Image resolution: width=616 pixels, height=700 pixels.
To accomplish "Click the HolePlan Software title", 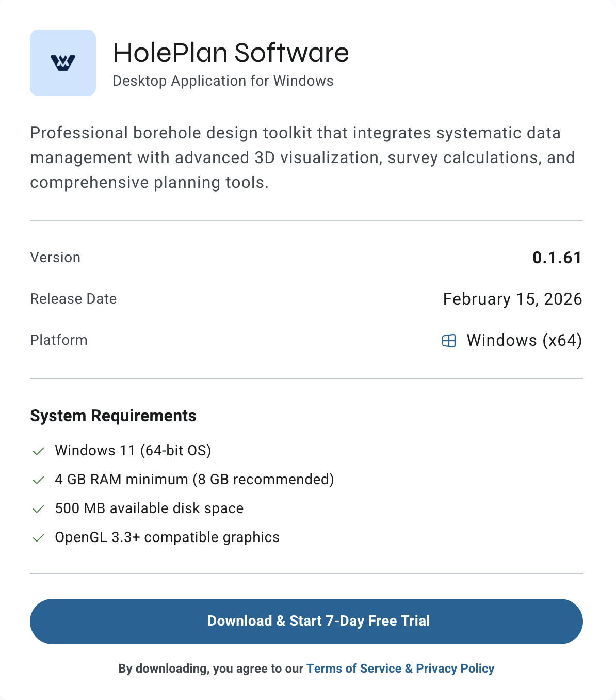I will pos(231,53).
